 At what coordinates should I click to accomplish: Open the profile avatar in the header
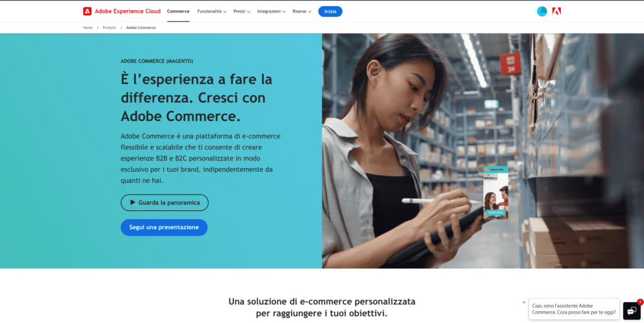[541, 11]
